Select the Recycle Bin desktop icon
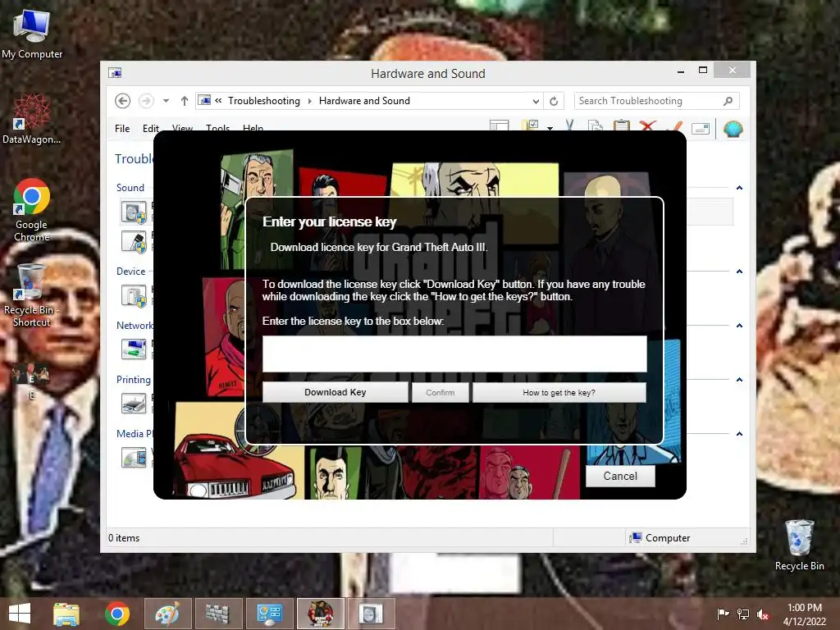This screenshot has height=630, width=840. click(x=799, y=545)
